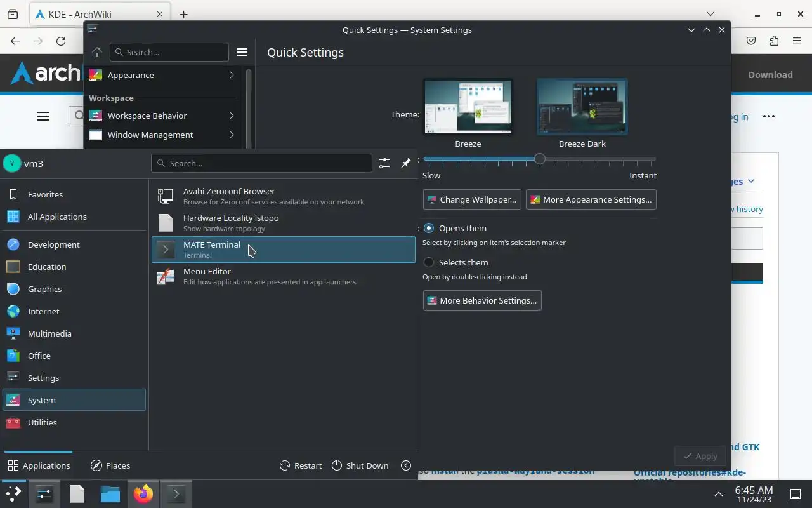The height and width of the screenshot is (508, 812).
Task: Toggle the ArchWiki sidebar hamburger menu
Action: tap(43, 116)
